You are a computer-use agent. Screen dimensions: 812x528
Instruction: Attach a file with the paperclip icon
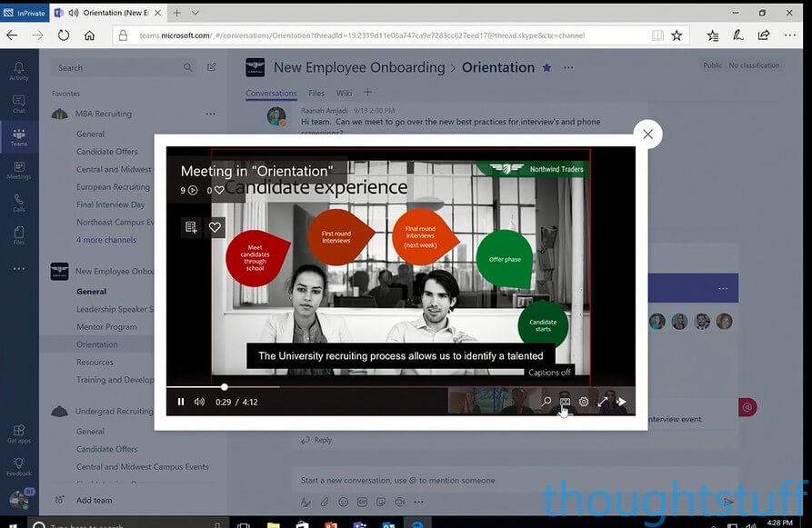coord(325,502)
